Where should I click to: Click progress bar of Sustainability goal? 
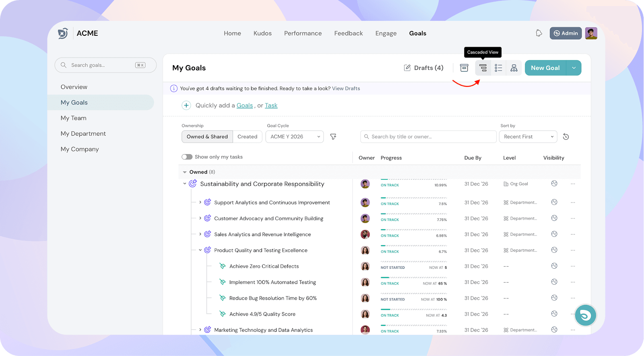tap(413, 180)
